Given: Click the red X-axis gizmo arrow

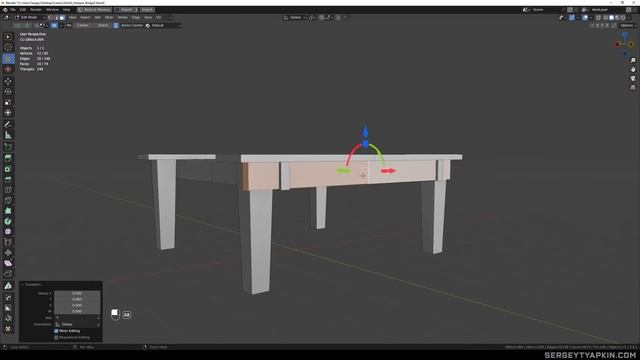Looking at the screenshot, I should pyautogui.click(x=389, y=171).
